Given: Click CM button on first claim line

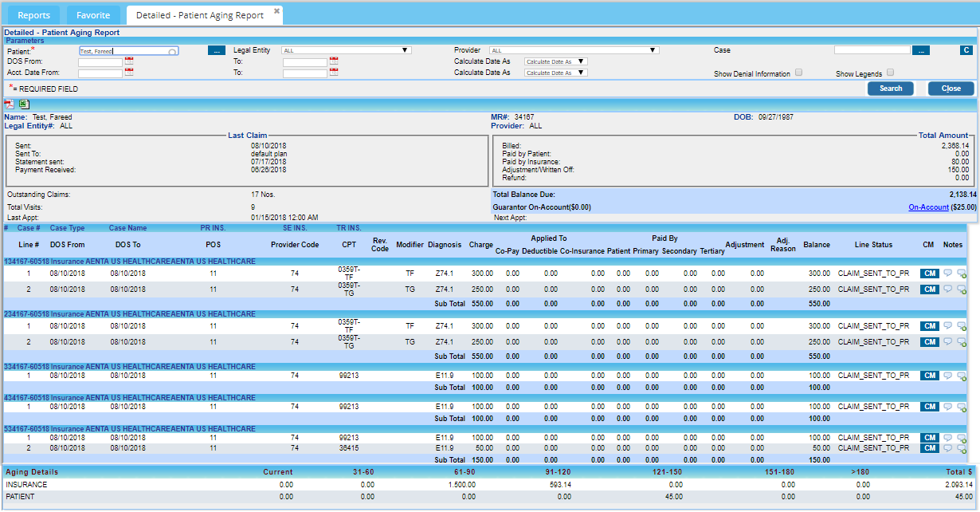Looking at the screenshot, I should (x=929, y=273).
